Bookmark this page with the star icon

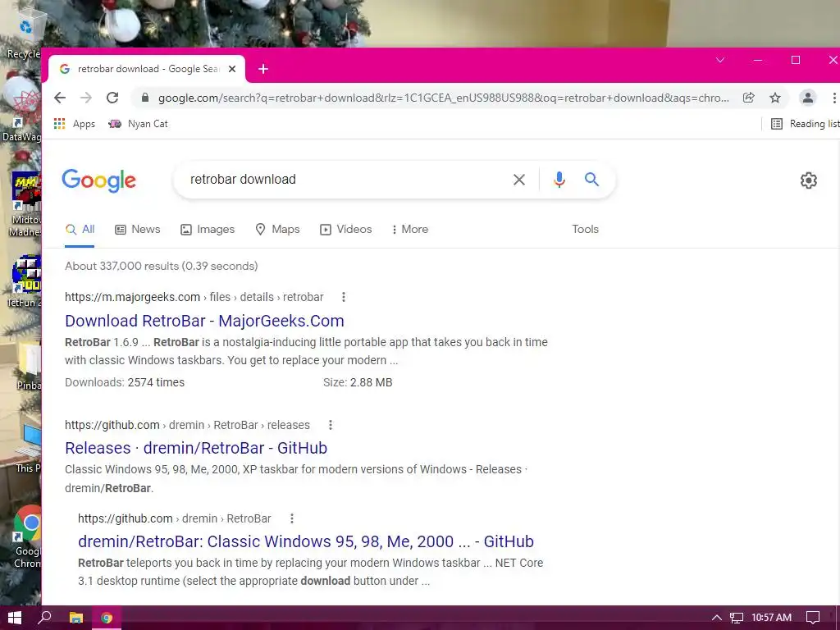pyautogui.click(x=775, y=98)
